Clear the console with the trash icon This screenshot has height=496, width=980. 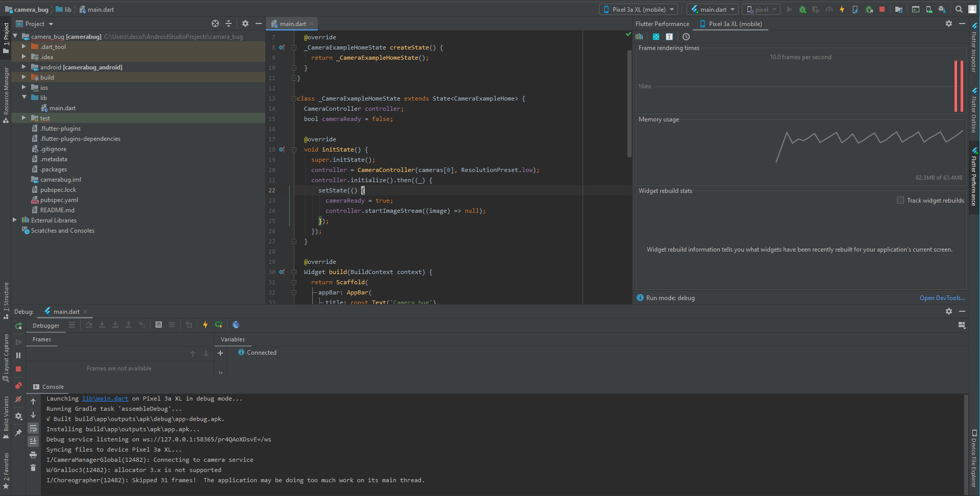(33, 467)
